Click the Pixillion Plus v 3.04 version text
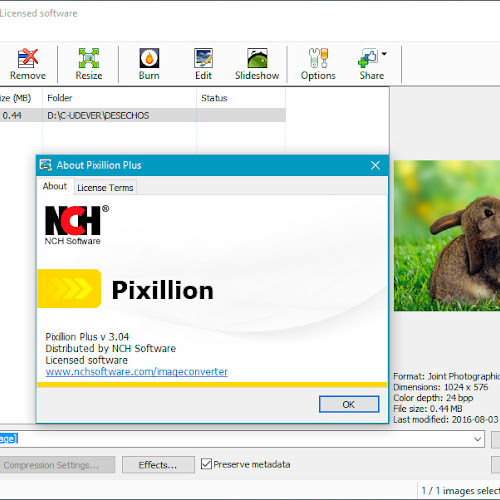The image size is (500, 500). click(x=87, y=337)
